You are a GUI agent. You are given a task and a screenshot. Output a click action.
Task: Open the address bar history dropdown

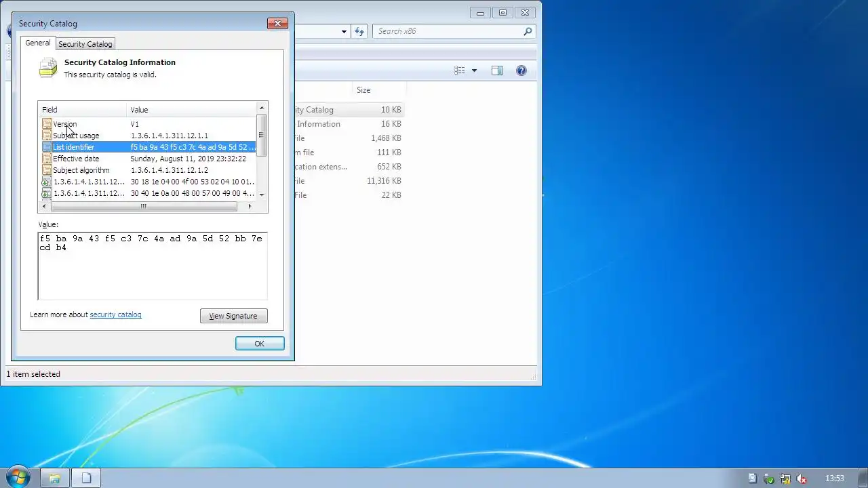(344, 31)
